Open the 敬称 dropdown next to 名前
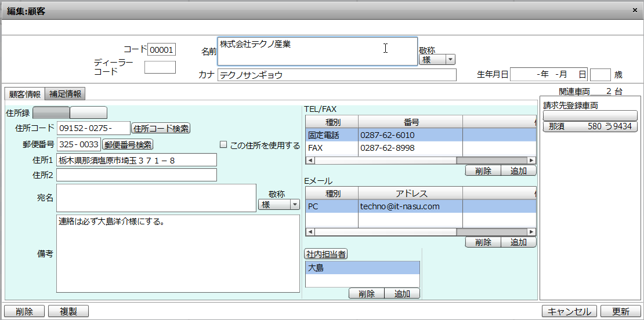644x320 pixels. [x=450, y=60]
